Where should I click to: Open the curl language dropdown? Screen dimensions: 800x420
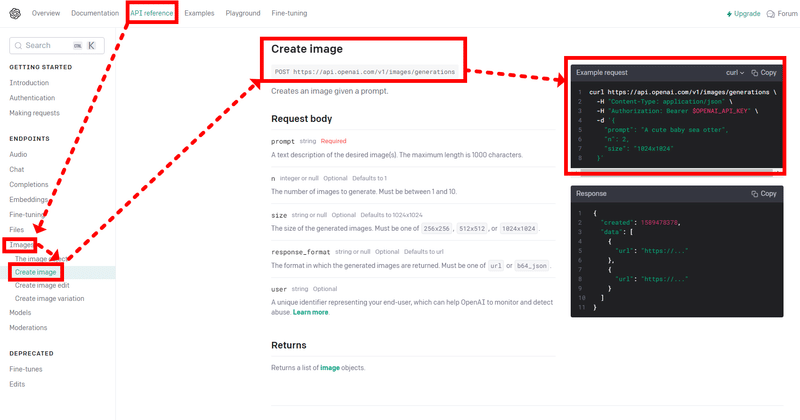[x=735, y=72]
